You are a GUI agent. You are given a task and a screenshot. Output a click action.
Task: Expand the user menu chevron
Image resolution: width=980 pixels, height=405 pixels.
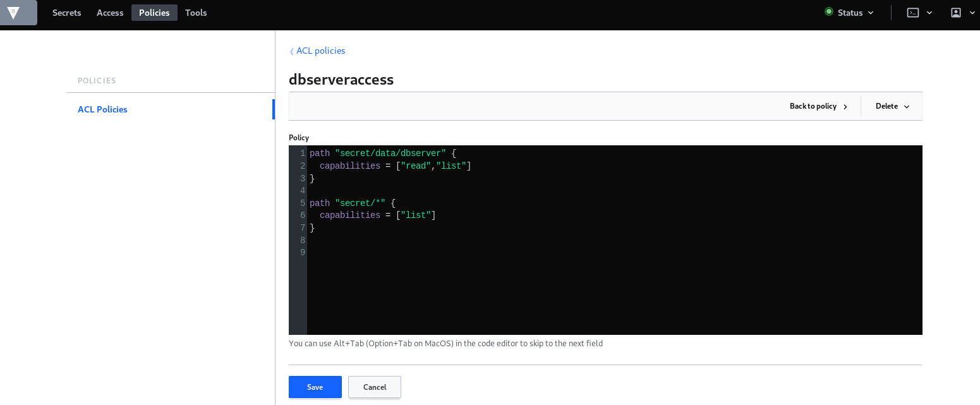pyautogui.click(x=972, y=12)
